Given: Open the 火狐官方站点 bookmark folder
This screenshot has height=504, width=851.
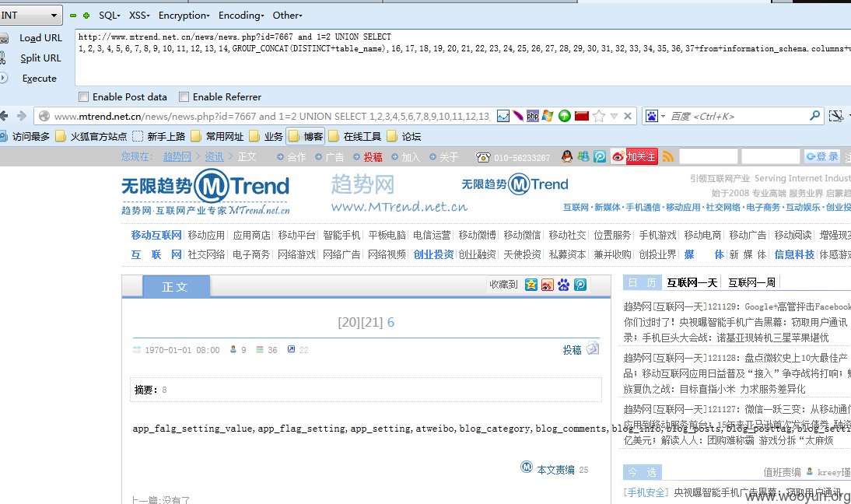Looking at the screenshot, I should (91, 137).
